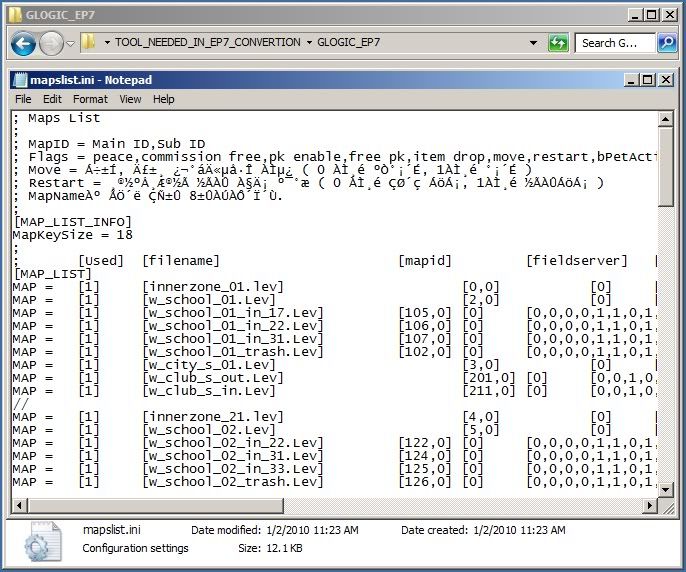Click the search magnifier icon

666,43
